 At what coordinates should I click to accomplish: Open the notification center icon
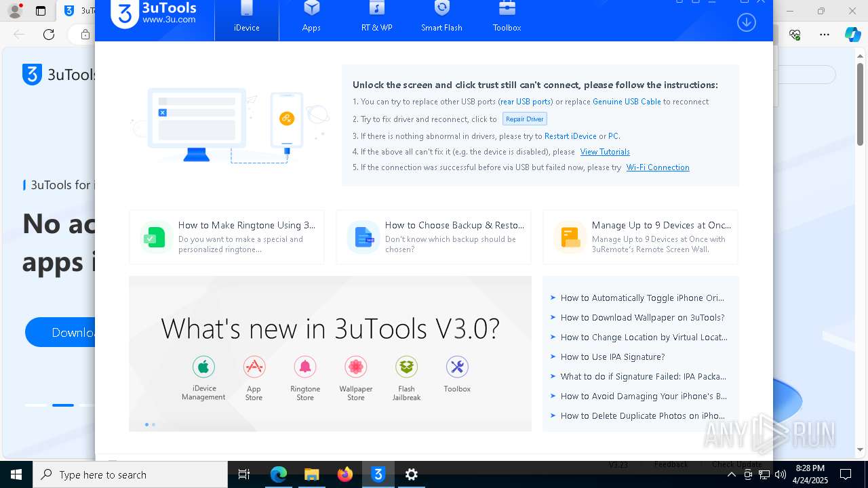coord(846,474)
